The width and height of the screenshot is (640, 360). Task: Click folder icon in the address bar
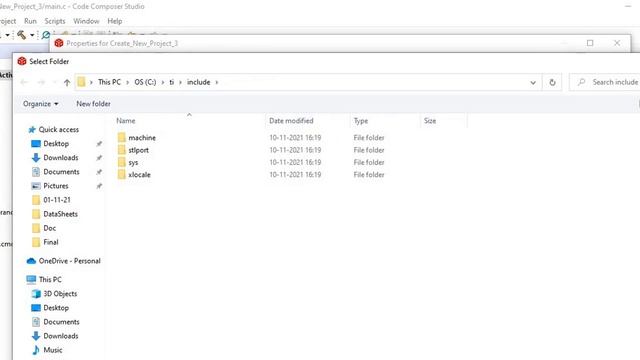pos(81,82)
